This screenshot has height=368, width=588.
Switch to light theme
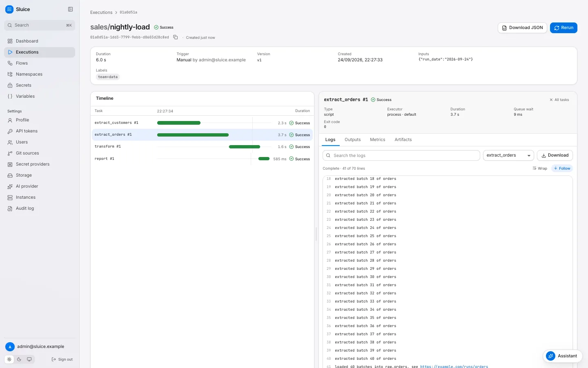pos(9,359)
